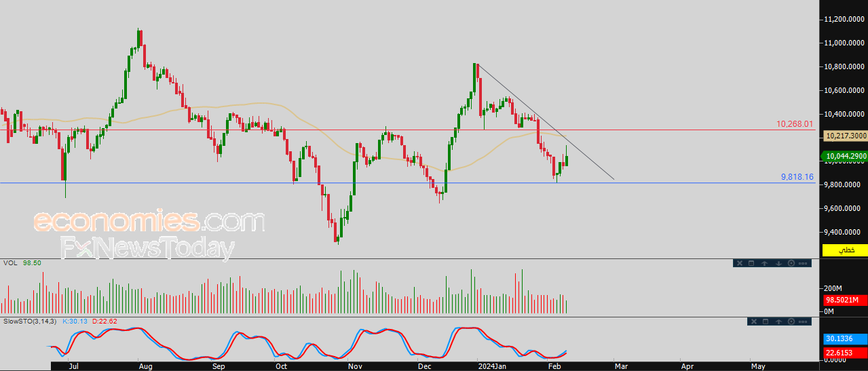The image size is (868, 371).
Task: Maximize the SlowSTO indicator panel
Action: pos(766,321)
